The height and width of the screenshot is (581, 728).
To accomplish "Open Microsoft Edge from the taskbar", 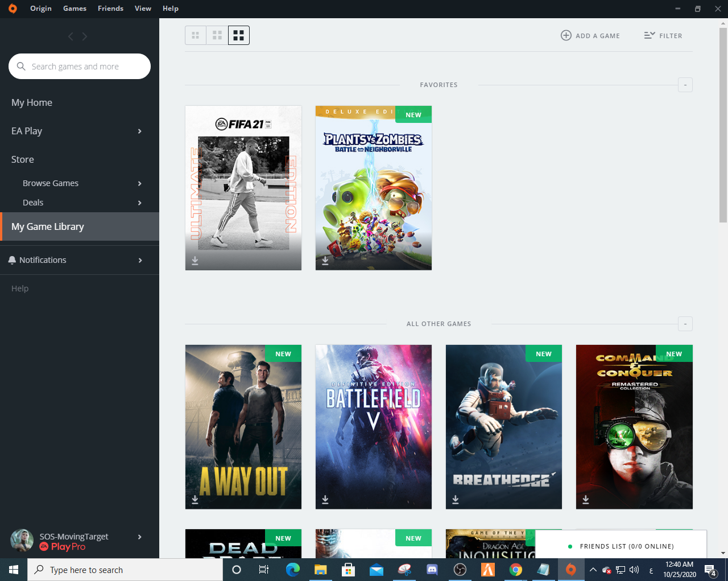I will click(293, 570).
